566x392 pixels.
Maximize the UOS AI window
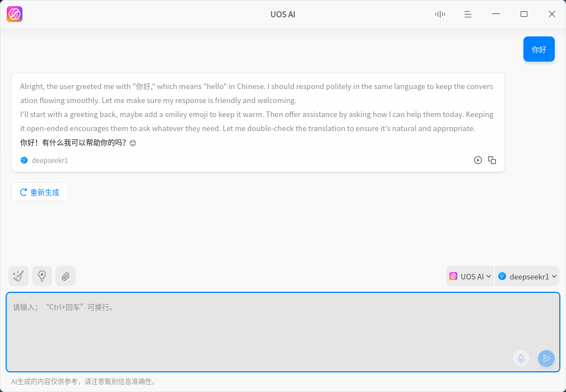[524, 15]
